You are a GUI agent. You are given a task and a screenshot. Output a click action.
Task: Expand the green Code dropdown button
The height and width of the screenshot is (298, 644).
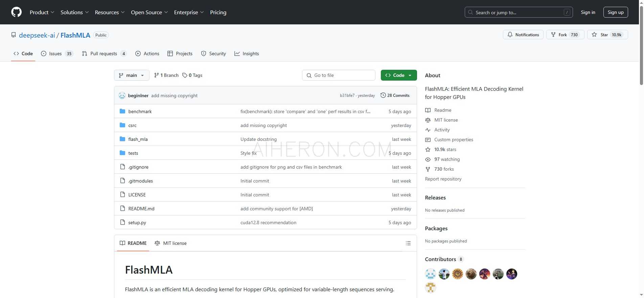coord(398,75)
